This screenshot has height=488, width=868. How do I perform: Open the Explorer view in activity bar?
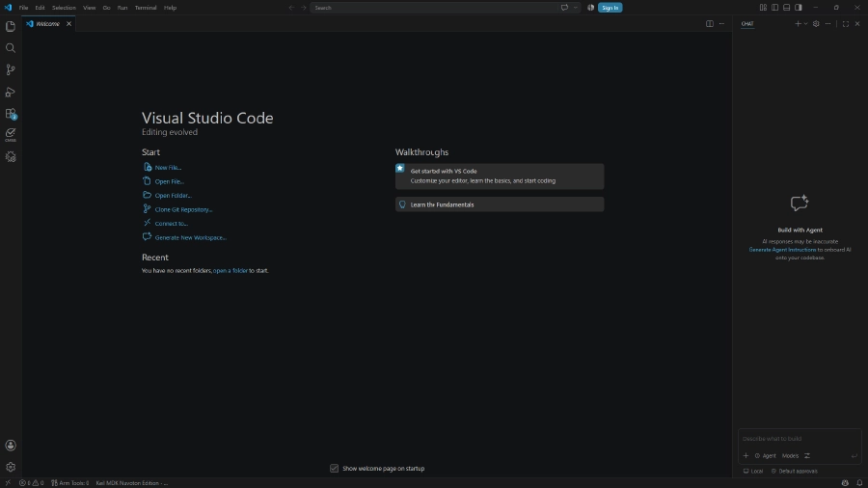click(x=11, y=26)
